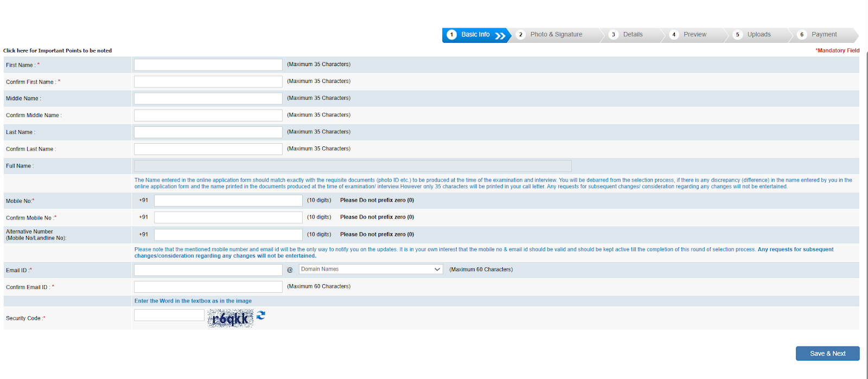Click the r6qkk captcha image

[x=231, y=318]
